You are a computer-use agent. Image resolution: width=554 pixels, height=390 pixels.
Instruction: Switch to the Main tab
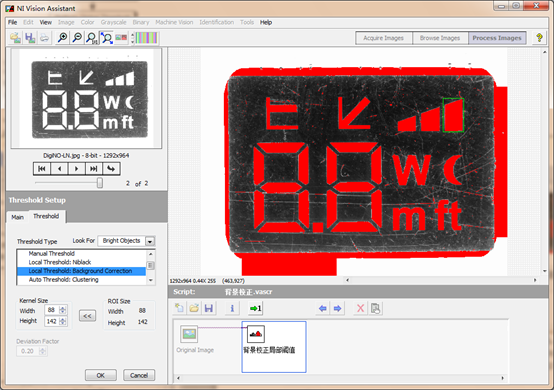coord(17,217)
